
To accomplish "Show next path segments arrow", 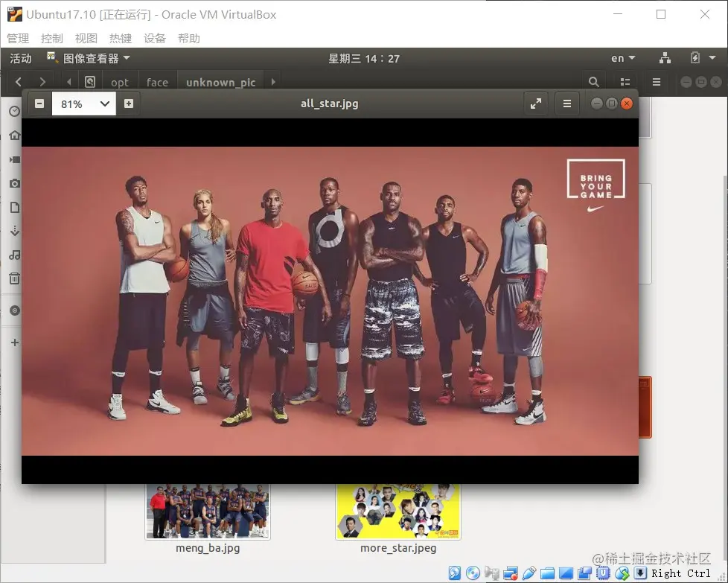I will [273, 82].
